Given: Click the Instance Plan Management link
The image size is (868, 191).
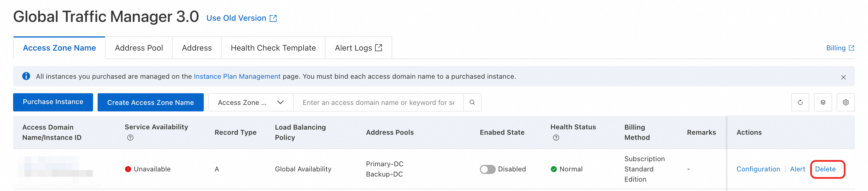Looking at the screenshot, I should coord(237,76).
